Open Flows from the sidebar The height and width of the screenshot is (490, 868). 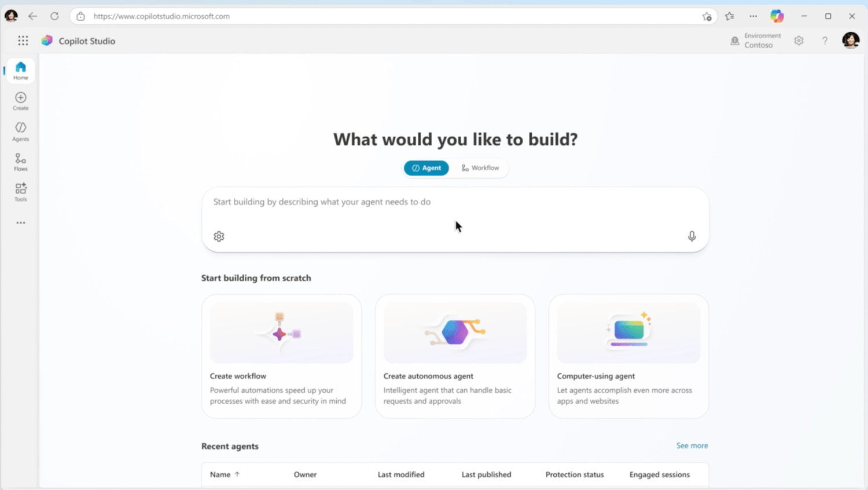coord(21,162)
